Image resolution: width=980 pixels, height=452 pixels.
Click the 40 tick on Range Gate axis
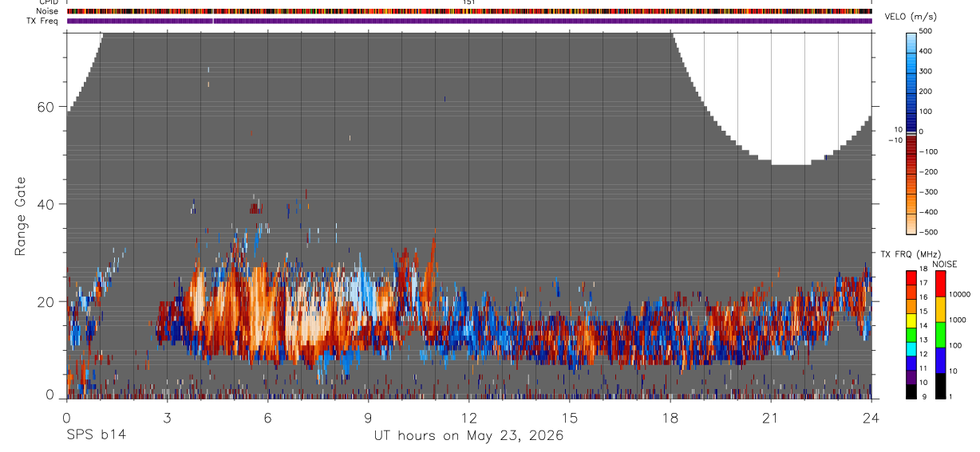coord(45,204)
